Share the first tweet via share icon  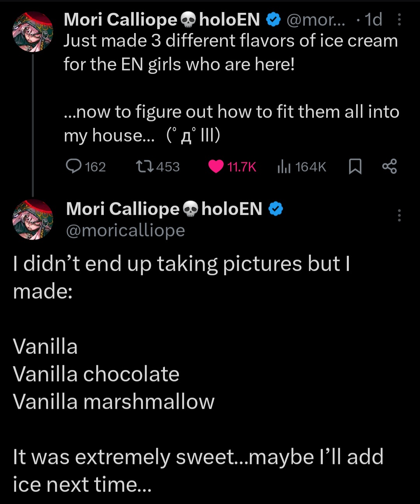389,166
